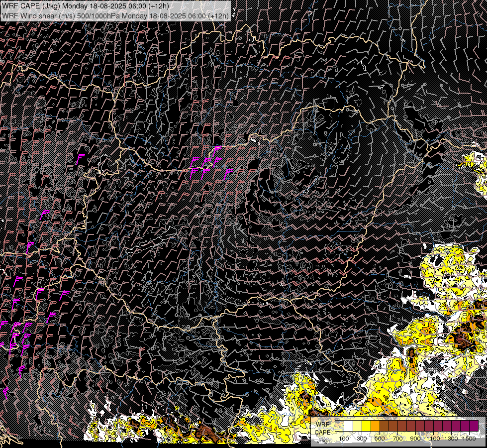Screen dimensions: 487x448
Task: Click the legend value 1500
Action: coord(469,439)
